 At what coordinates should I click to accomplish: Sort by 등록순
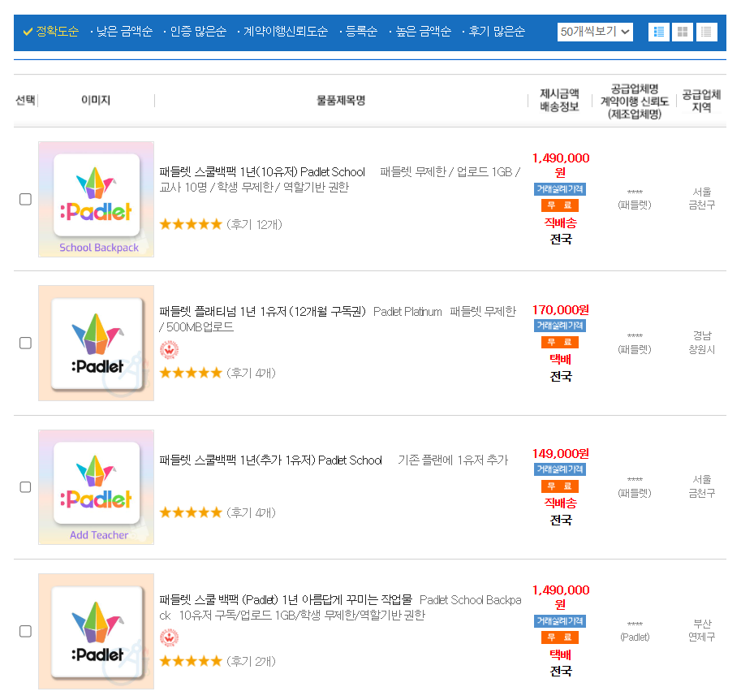pyautogui.click(x=361, y=32)
